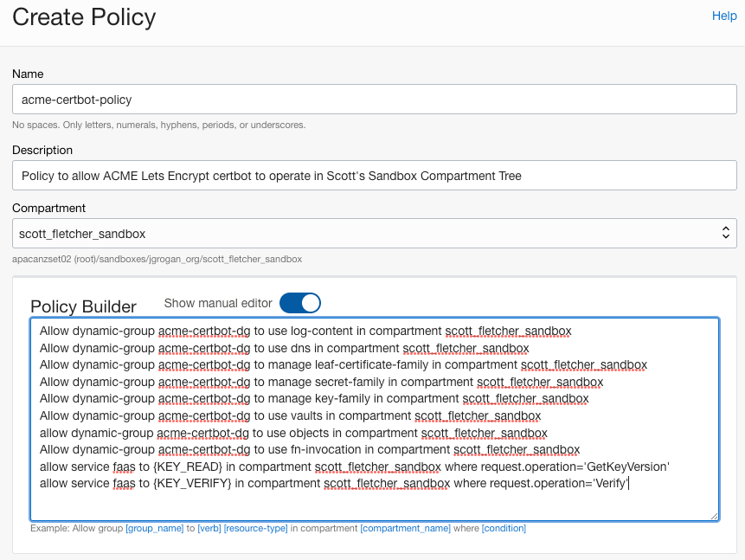
Task: Click the 'use vaults' policy statement
Action: 290,415
